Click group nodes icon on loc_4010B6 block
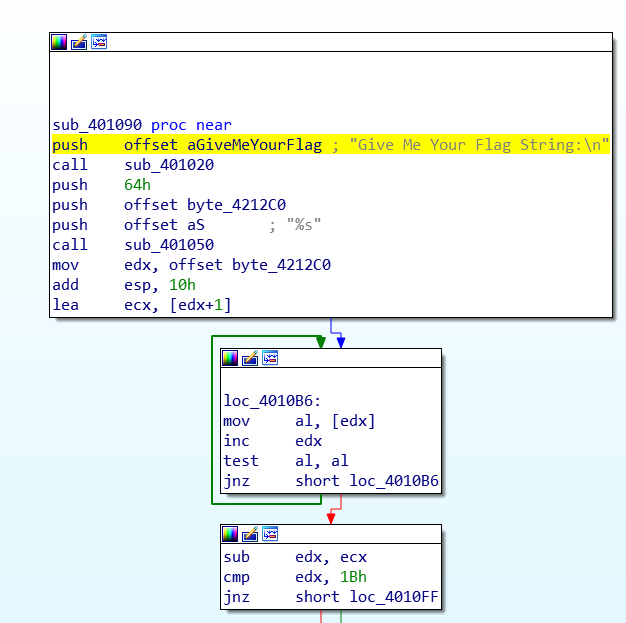The height and width of the screenshot is (623, 626). click(x=270, y=358)
